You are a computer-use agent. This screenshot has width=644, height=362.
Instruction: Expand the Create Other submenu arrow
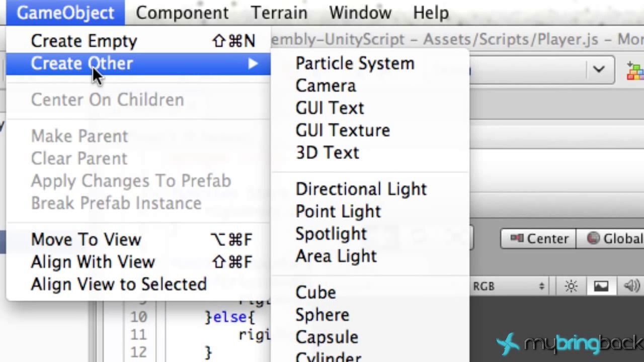(x=253, y=63)
